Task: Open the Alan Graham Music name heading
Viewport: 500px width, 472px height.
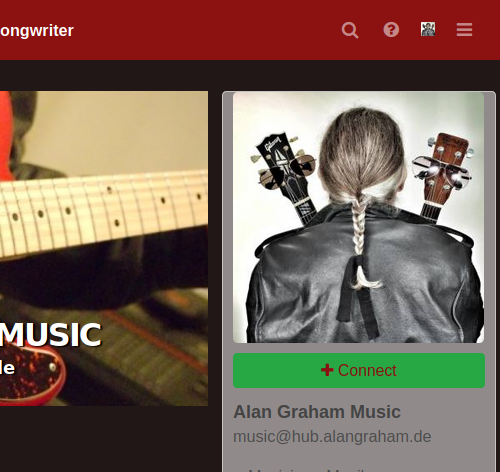Action: point(317,412)
